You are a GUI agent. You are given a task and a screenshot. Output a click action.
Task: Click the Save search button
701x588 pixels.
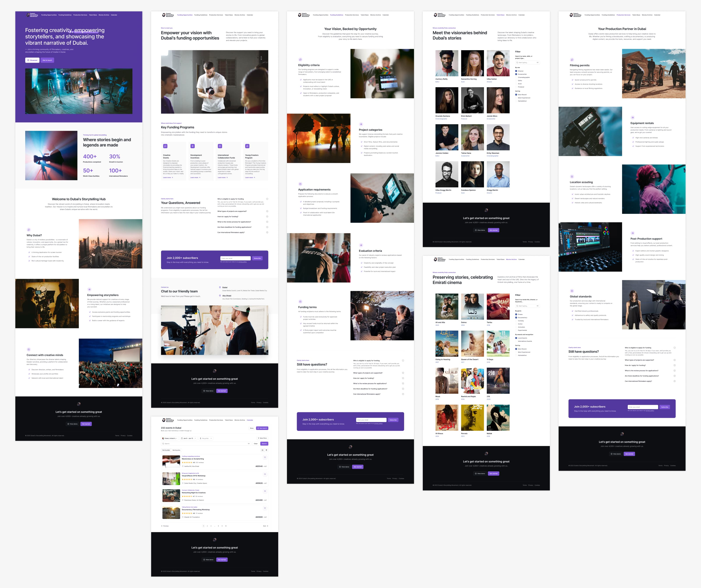click(x=262, y=428)
